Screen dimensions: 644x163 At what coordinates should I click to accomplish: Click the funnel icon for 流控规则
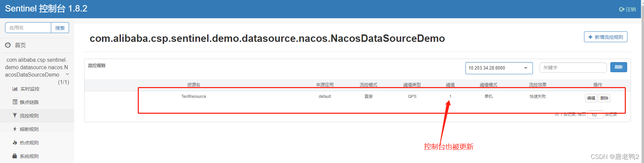(x=15, y=115)
